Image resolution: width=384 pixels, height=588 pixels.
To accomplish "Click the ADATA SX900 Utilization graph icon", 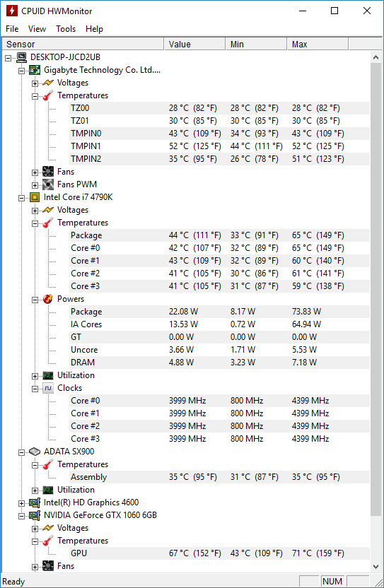I will coord(48,490).
